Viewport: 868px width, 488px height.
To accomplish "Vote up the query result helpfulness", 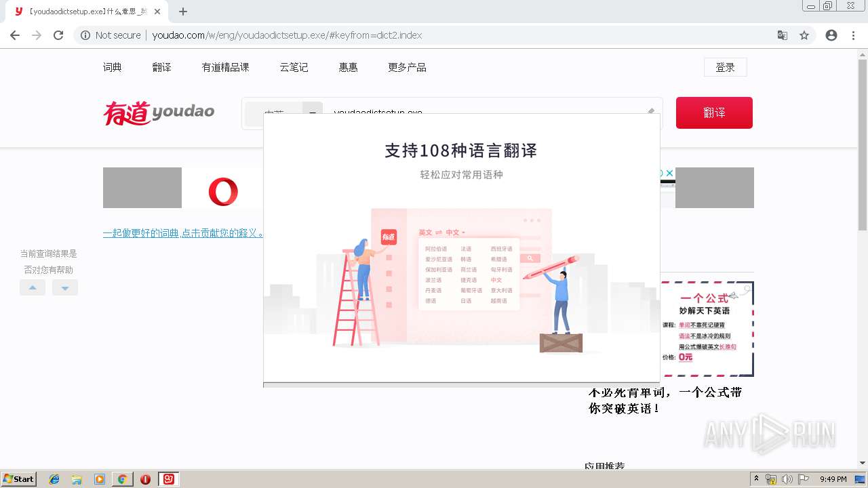I will (33, 287).
